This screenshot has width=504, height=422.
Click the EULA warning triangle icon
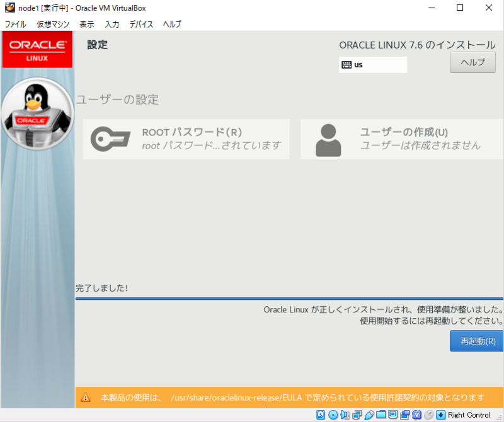click(x=86, y=397)
